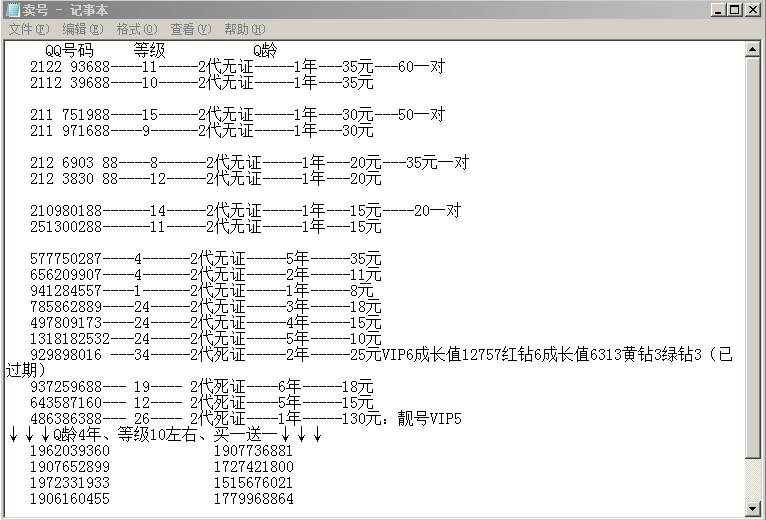This screenshot has height=520, width=766.
Task: Click the text 60一对
Action: coord(421,66)
